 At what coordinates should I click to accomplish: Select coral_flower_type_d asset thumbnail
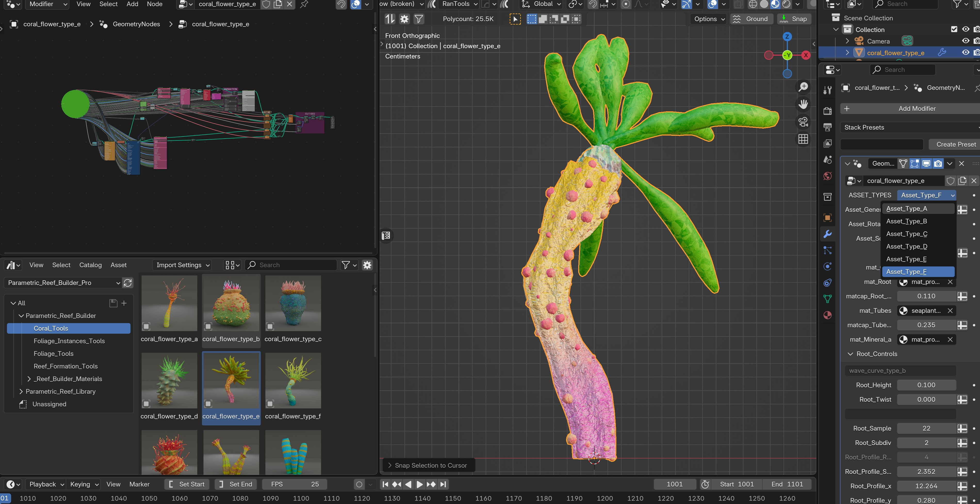[169, 380]
